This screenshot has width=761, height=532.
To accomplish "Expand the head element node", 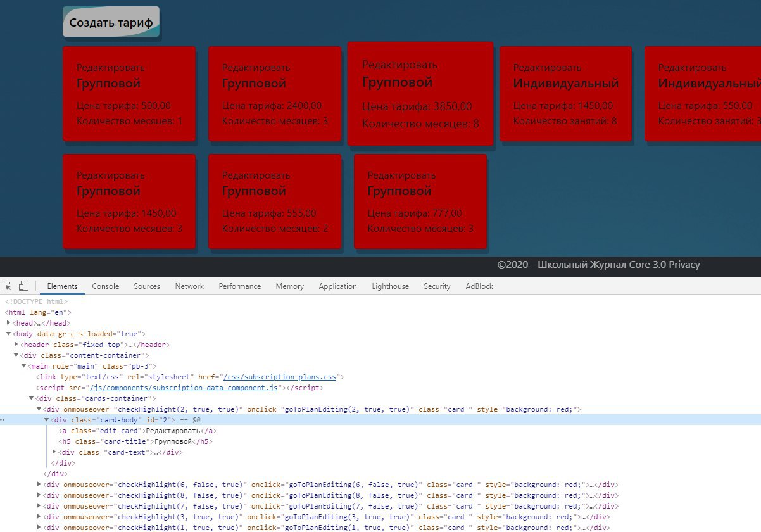I will tap(9, 323).
